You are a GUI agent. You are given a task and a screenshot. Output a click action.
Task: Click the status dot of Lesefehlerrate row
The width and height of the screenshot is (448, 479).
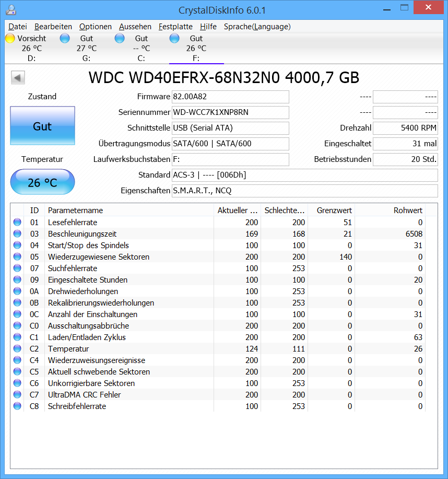click(17, 222)
